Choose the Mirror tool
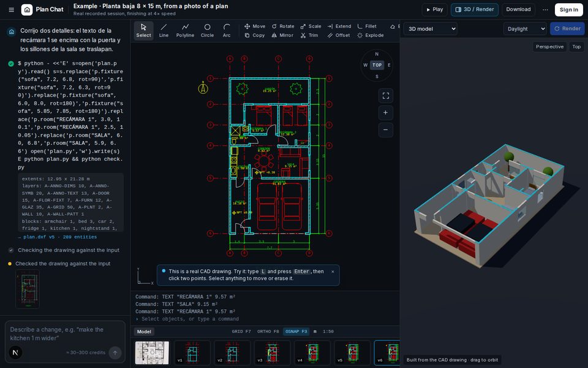The height and width of the screenshot is (368, 588). pos(282,36)
